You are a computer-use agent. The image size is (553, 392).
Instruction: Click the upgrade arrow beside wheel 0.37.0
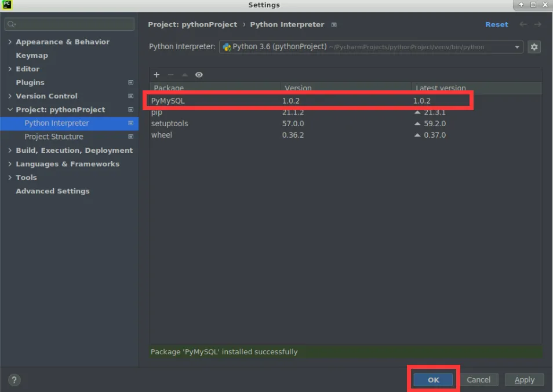[417, 135]
